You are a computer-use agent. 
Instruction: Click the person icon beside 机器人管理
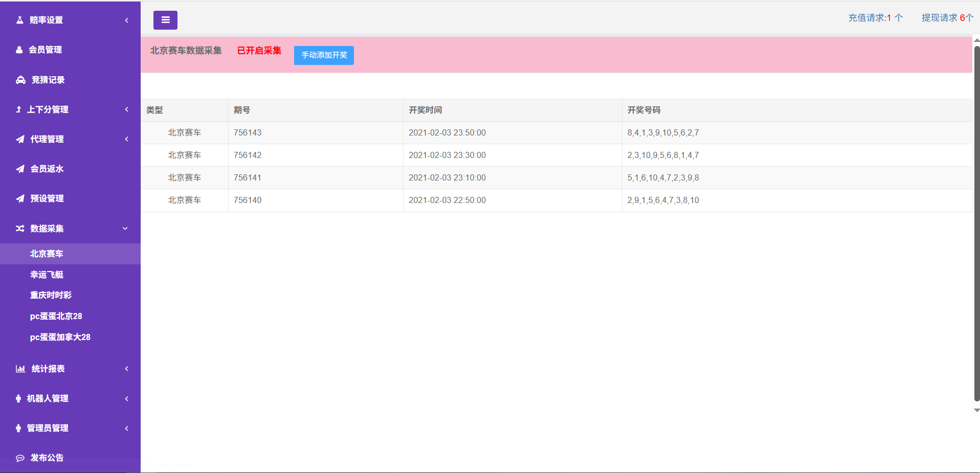click(x=18, y=398)
